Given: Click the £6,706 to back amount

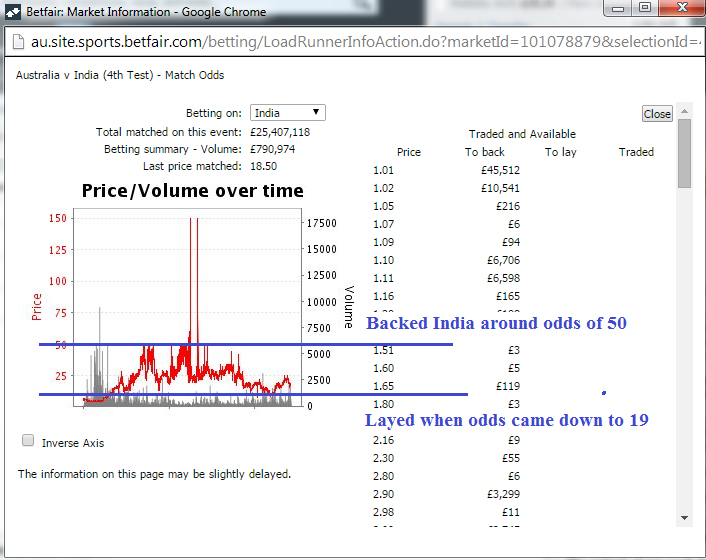Looking at the screenshot, I should coord(503,260).
